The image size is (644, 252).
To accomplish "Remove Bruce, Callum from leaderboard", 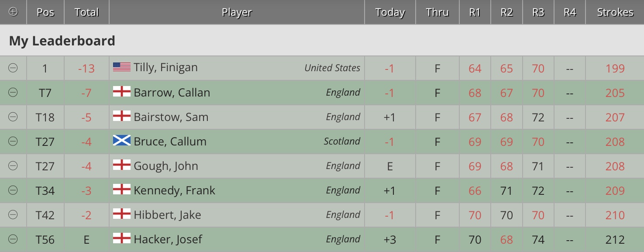I will 13,141.
